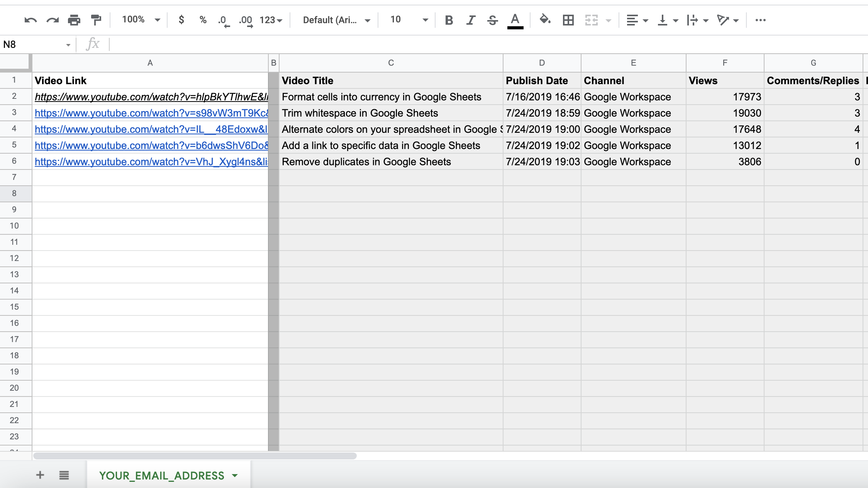The height and width of the screenshot is (488, 868).
Task: Add a new sheet with the plus icon
Action: [40, 475]
